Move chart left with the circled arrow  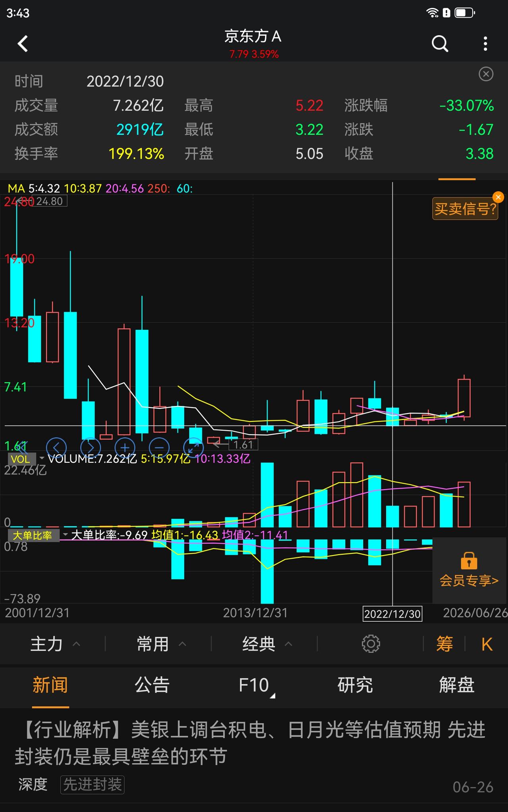click(x=56, y=448)
